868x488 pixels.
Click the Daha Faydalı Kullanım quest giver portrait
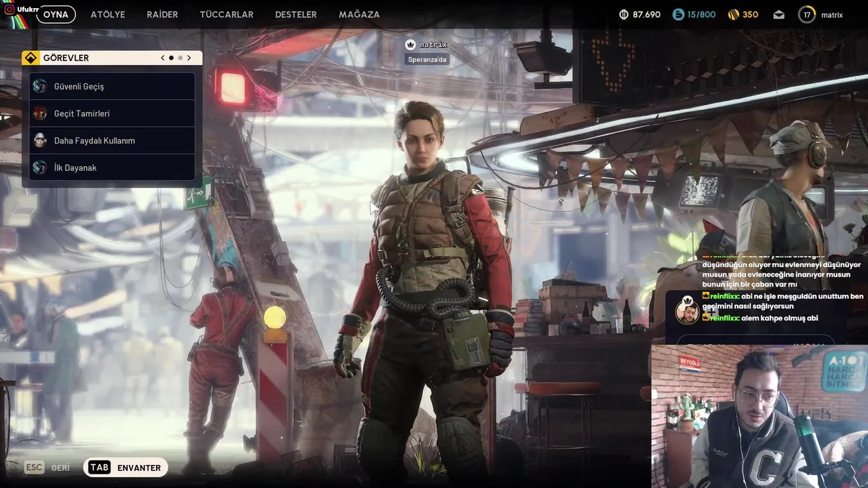point(40,140)
